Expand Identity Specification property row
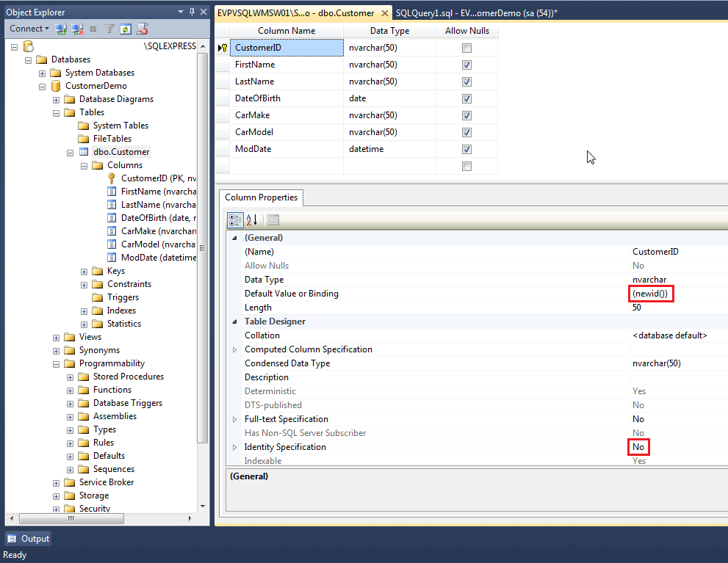Screen dimensions: 728x563 pos(234,446)
